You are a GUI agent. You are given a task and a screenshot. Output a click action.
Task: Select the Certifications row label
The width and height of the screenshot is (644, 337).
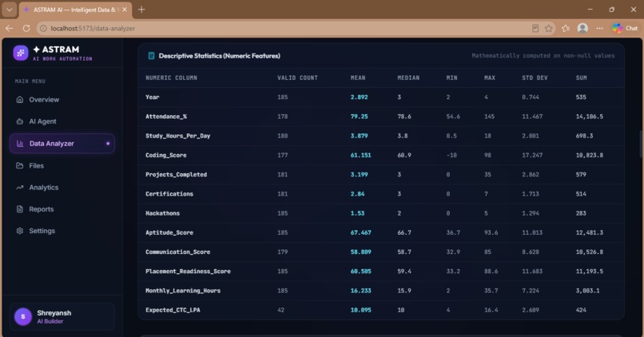point(169,194)
